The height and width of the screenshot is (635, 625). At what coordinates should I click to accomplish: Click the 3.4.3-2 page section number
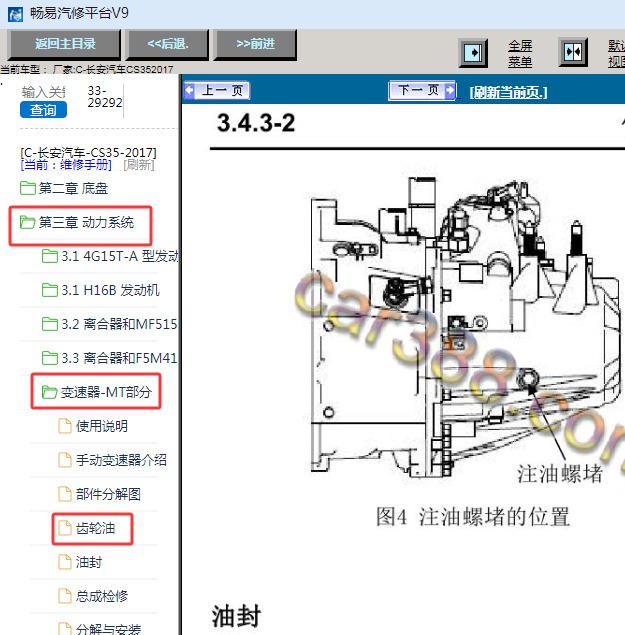click(x=256, y=123)
